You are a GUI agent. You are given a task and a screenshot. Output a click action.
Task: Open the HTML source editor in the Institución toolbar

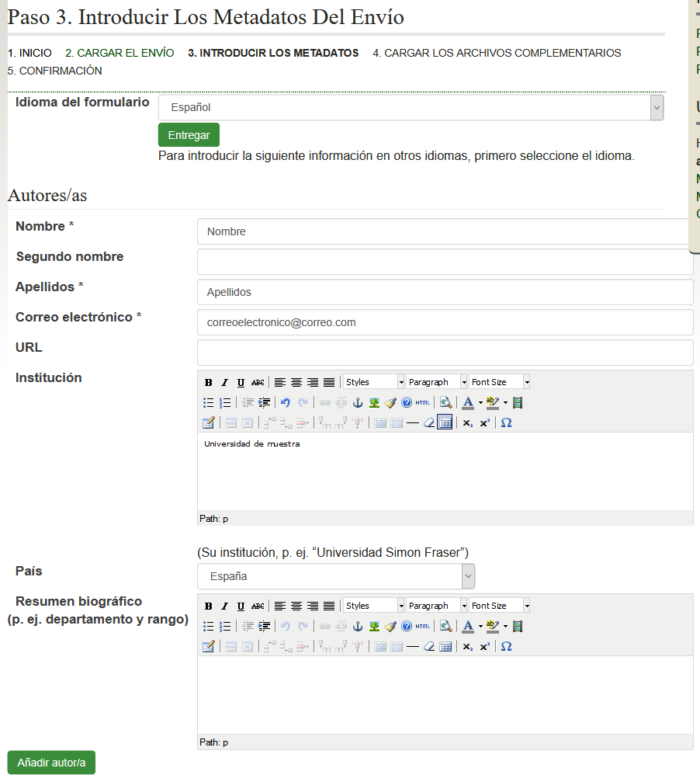coord(422,402)
